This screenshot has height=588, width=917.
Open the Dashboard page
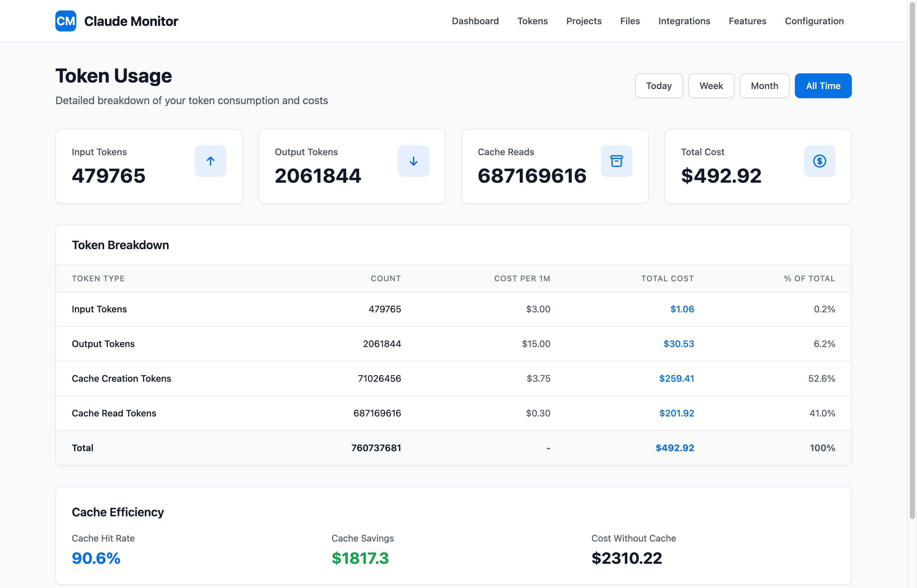point(475,21)
